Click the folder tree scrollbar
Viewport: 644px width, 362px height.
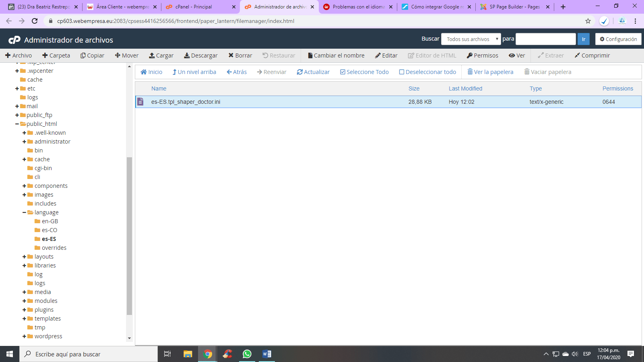129,236
